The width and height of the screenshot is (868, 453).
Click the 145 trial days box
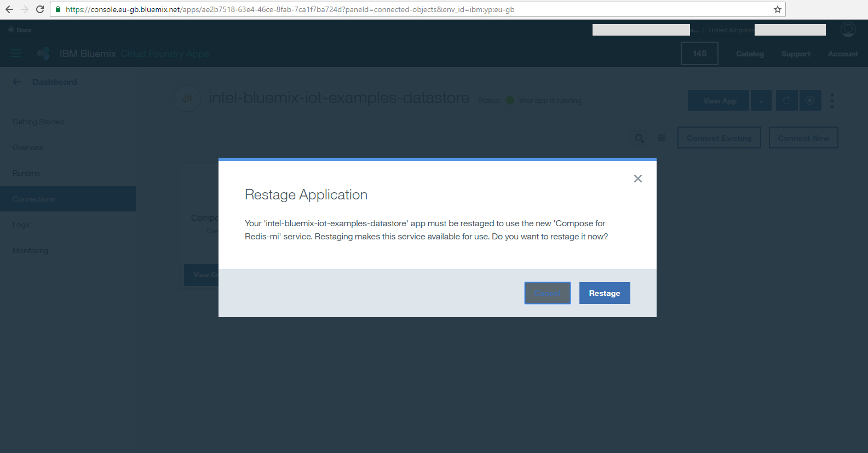tap(699, 54)
